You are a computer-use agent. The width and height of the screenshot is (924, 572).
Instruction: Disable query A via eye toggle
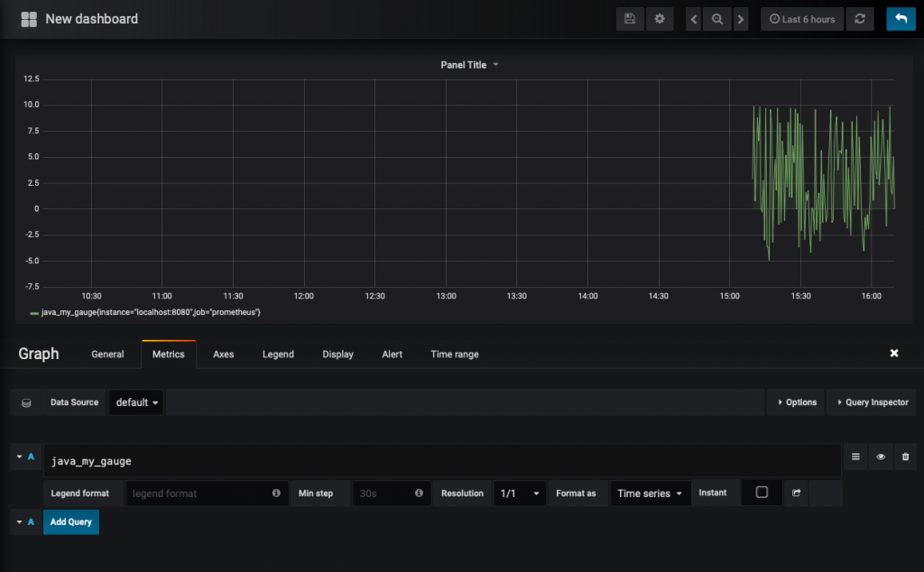(880, 457)
